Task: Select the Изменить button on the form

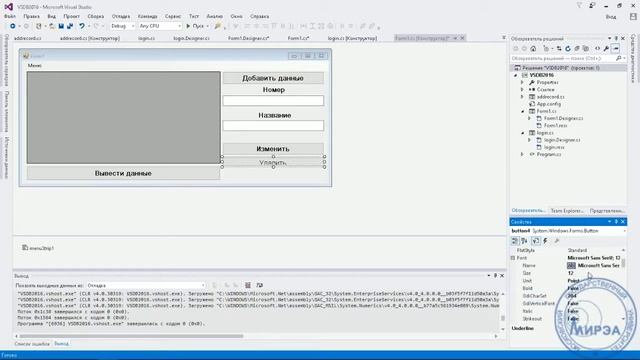Action: pos(273,149)
